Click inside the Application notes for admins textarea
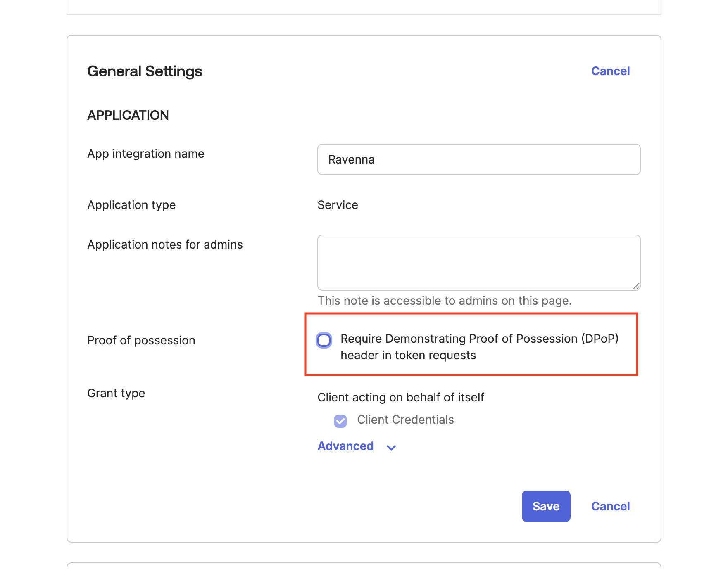 pyautogui.click(x=479, y=263)
